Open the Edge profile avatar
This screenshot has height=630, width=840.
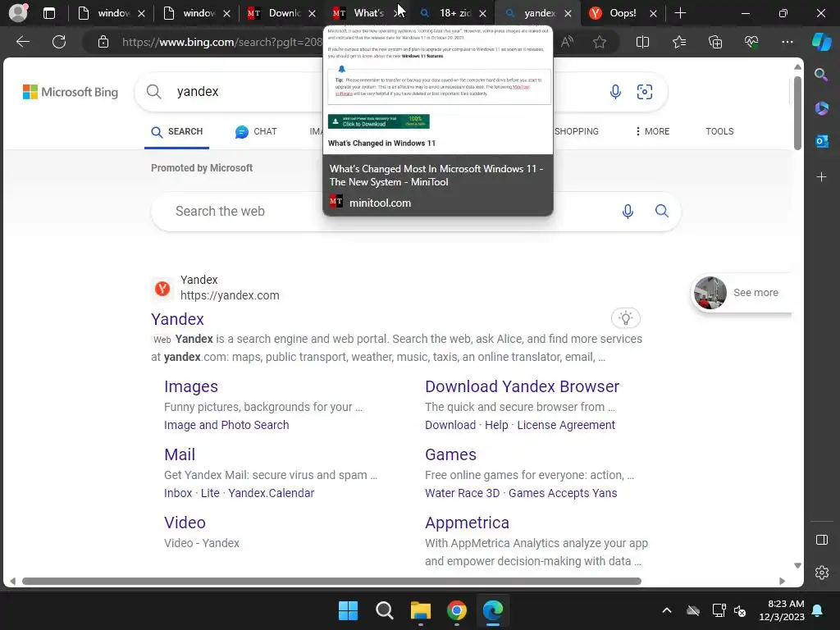(x=18, y=13)
